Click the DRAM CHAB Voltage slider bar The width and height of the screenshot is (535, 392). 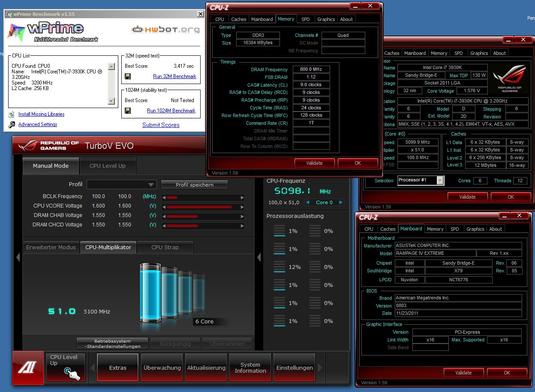pyautogui.click(x=203, y=216)
